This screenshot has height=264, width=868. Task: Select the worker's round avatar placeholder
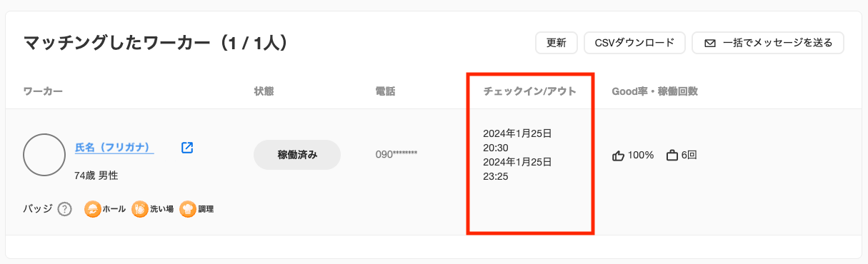[45, 155]
